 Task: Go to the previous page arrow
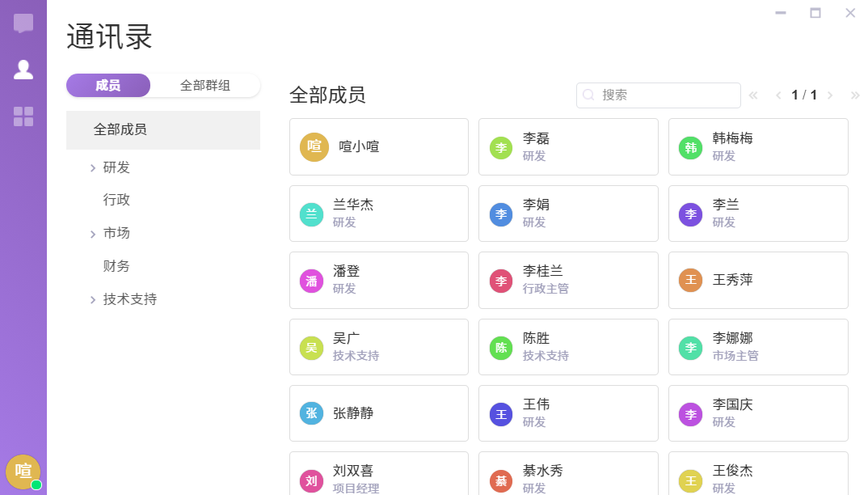pyautogui.click(x=778, y=95)
